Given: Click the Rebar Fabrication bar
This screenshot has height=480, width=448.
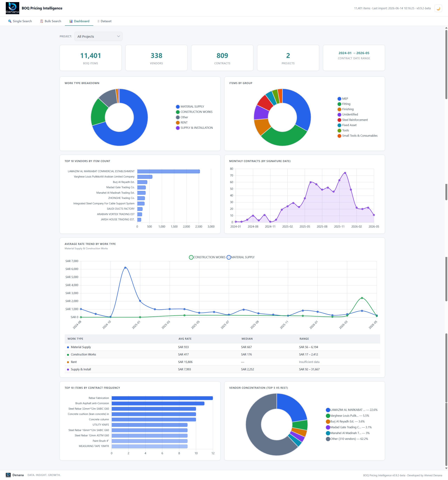Looking at the screenshot, I should (x=162, y=398).
